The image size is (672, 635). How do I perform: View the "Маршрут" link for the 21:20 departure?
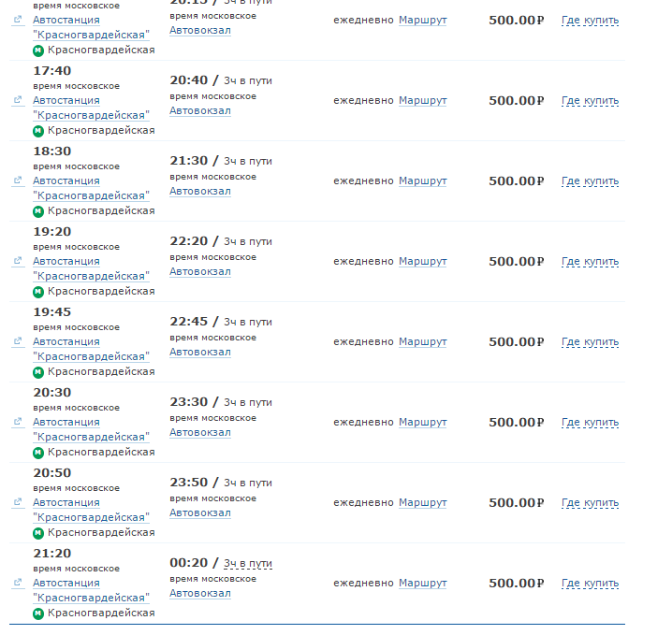coord(422,584)
